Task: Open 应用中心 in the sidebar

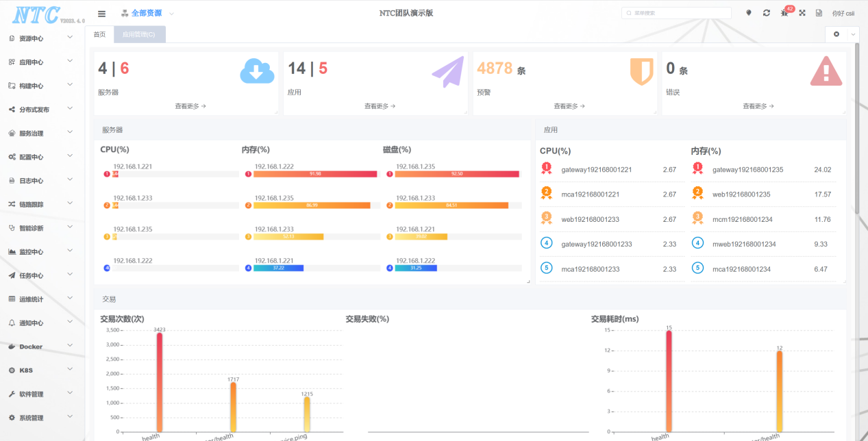Action: (x=41, y=62)
